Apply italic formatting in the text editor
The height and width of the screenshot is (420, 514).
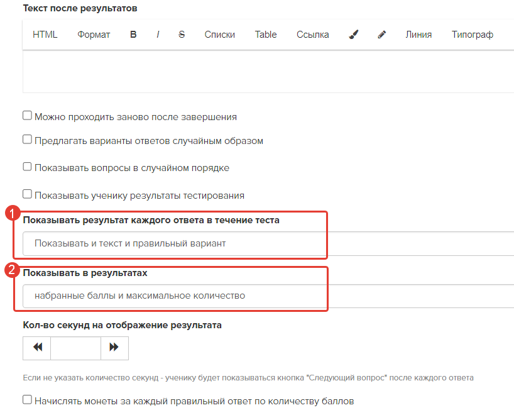pos(158,35)
